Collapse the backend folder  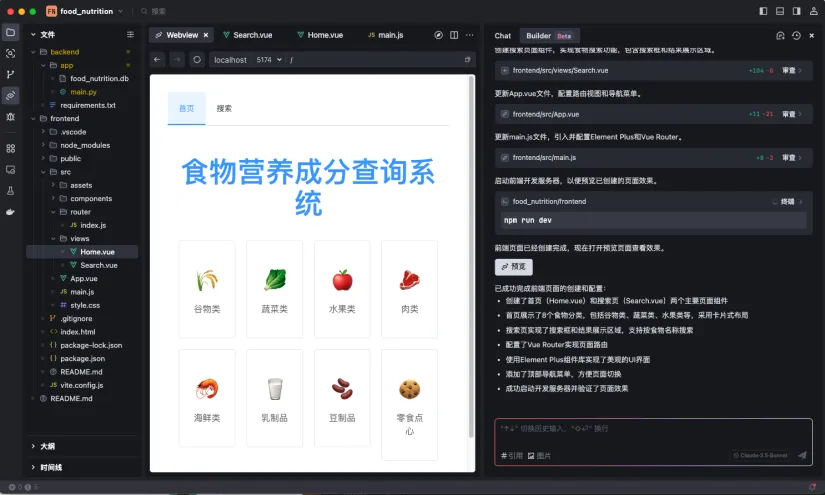33,52
